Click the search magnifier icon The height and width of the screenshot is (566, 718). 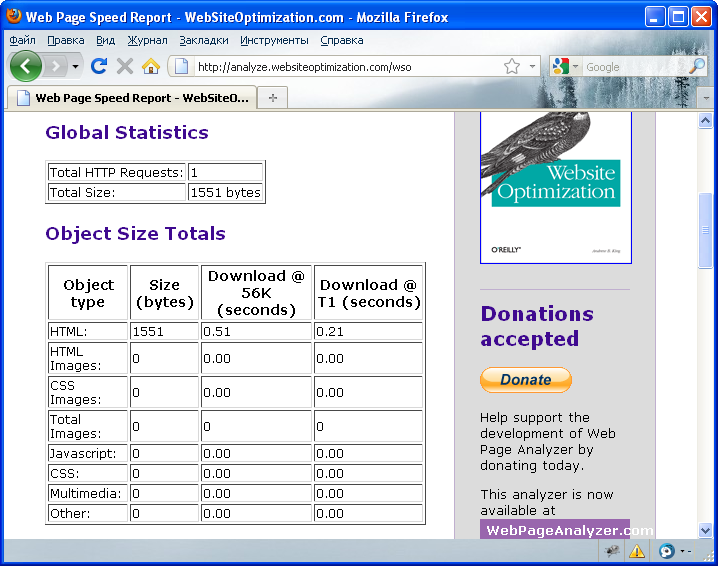(x=696, y=67)
